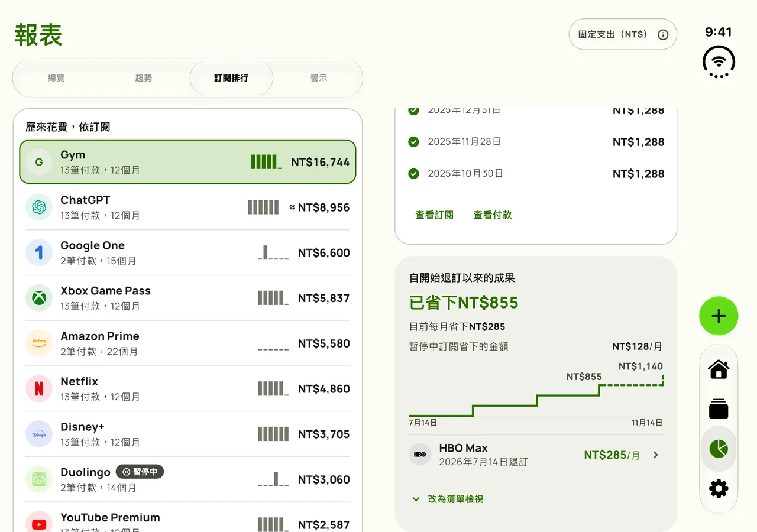Click the HBO Max logo icon
Image resolution: width=757 pixels, height=532 pixels.
420,455
